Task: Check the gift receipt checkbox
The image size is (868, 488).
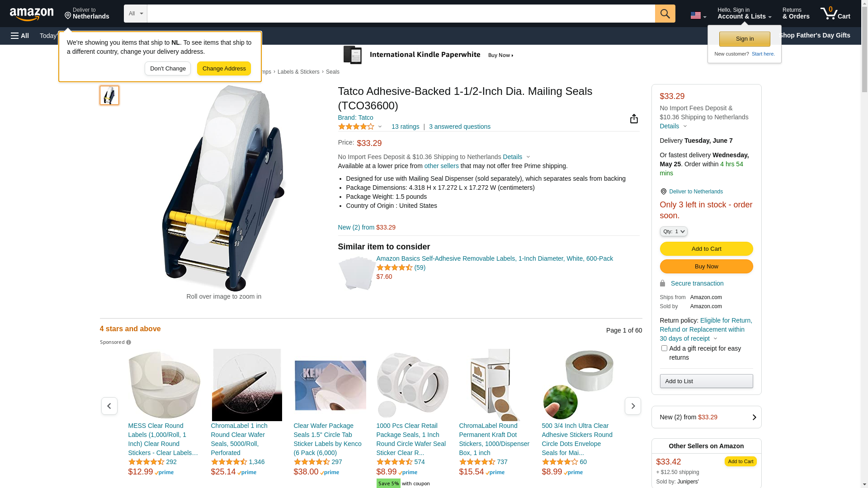Action: click(664, 348)
